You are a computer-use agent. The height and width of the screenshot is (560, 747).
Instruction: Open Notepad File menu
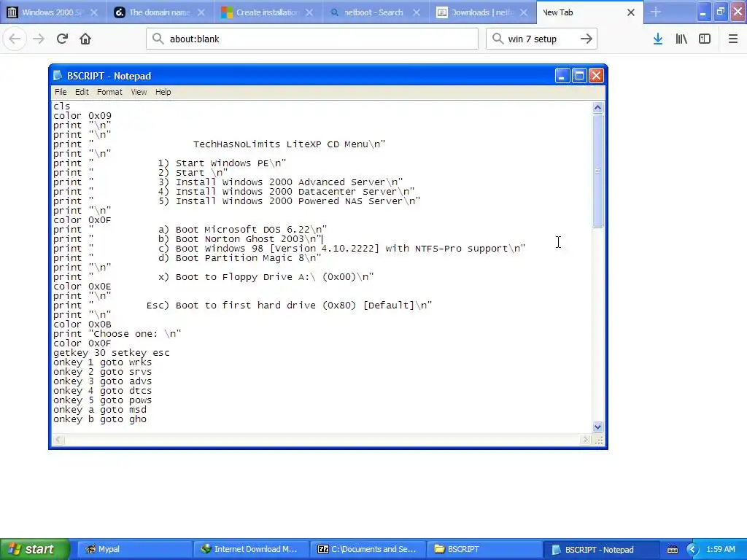click(x=61, y=92)
